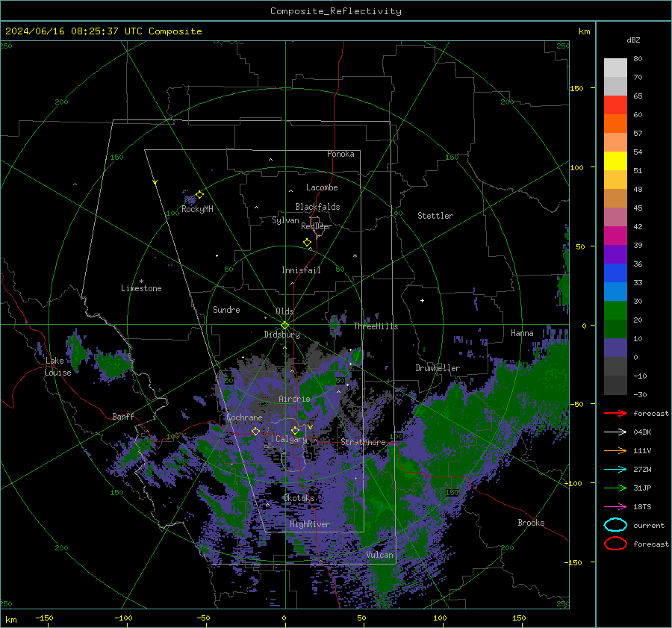Select the 54 dBZ yellow color swatch
The height and width of the screenshot is (628, 672).
615,161
